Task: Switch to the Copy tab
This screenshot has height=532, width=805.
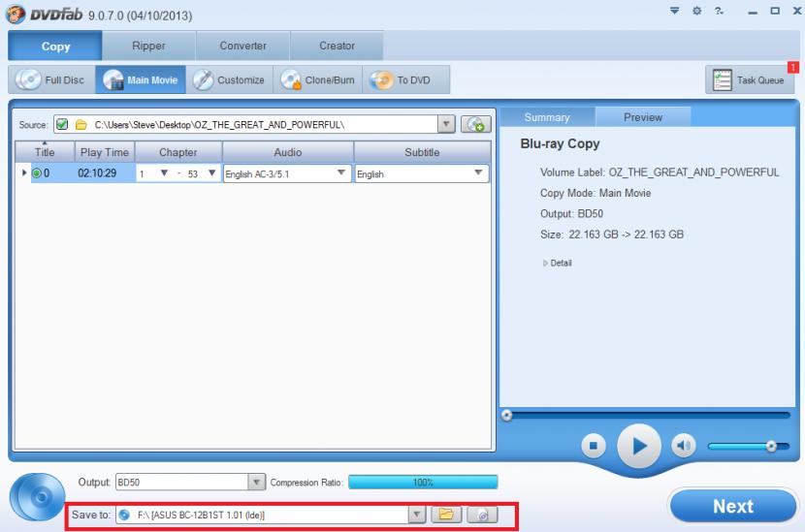Action: [55, 46]
